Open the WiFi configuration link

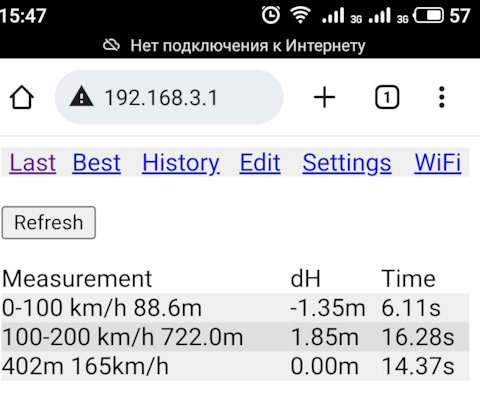438,163
